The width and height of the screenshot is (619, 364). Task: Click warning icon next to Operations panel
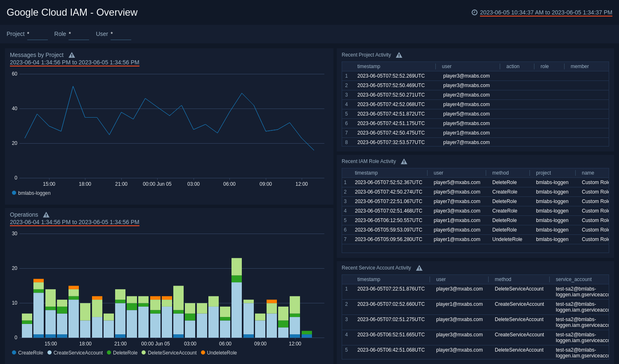pos(46,215)
